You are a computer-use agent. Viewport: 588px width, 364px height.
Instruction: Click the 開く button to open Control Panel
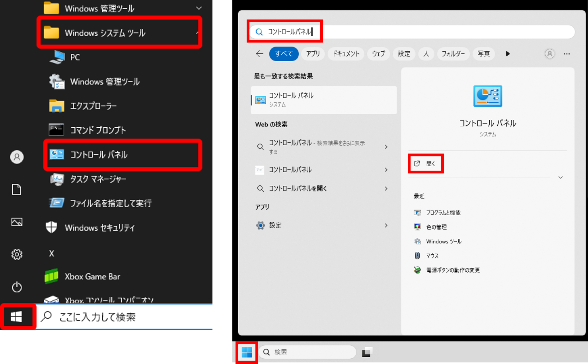pos(426,163)
